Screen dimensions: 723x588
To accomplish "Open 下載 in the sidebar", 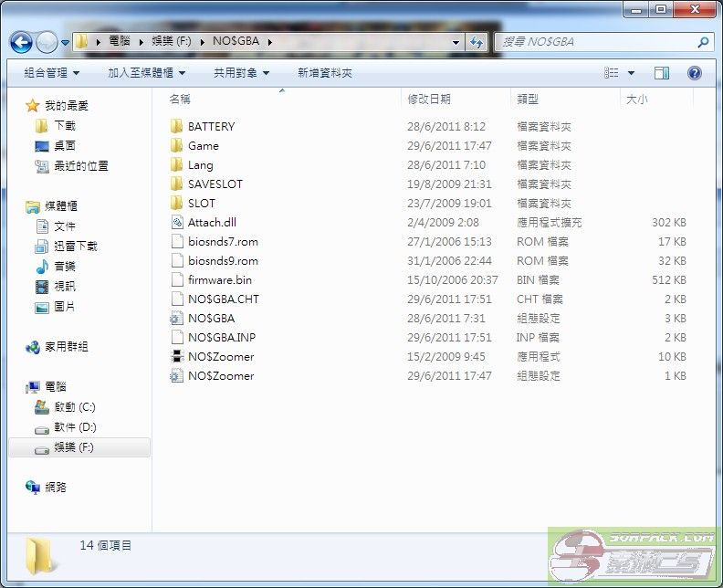I will coord(65,125).
